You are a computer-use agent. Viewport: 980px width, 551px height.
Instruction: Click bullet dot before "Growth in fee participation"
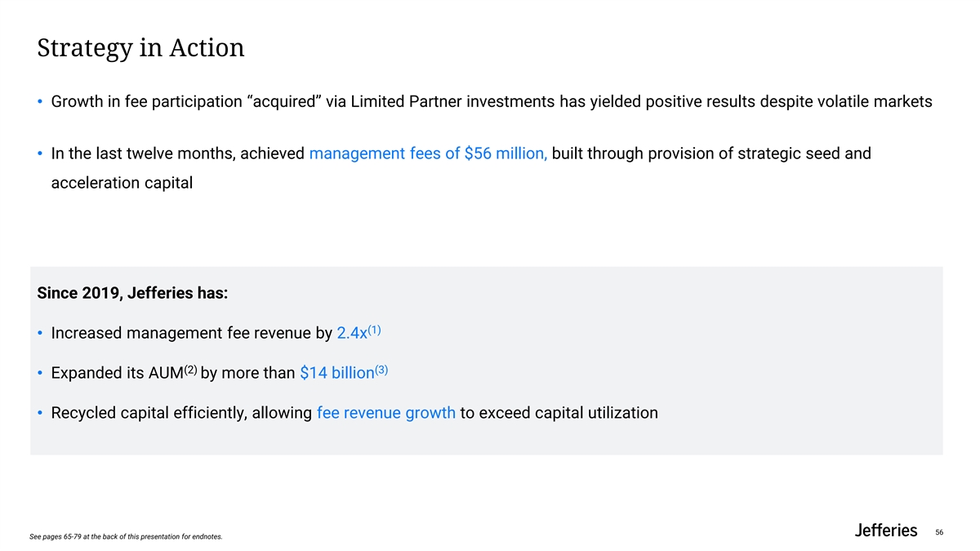click(40, 102)
